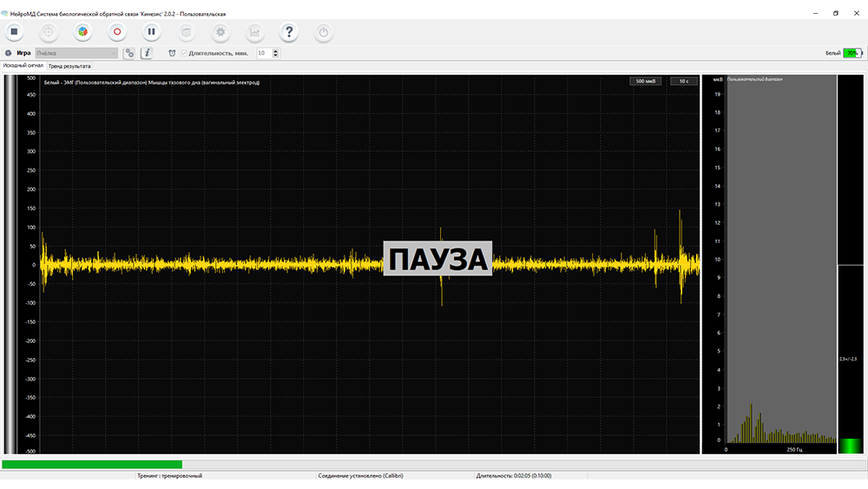Click the '500 мкВ' amplitude scale button

tap(646, 81)
